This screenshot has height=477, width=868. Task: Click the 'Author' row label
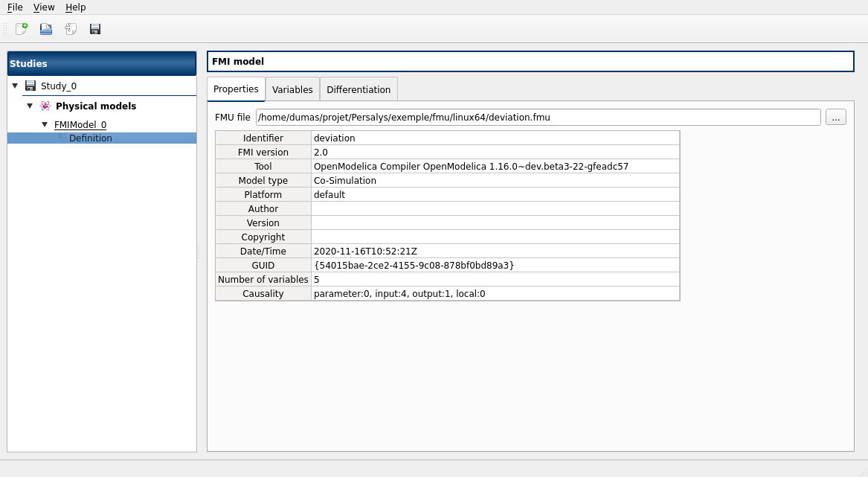tap(263, 209)
